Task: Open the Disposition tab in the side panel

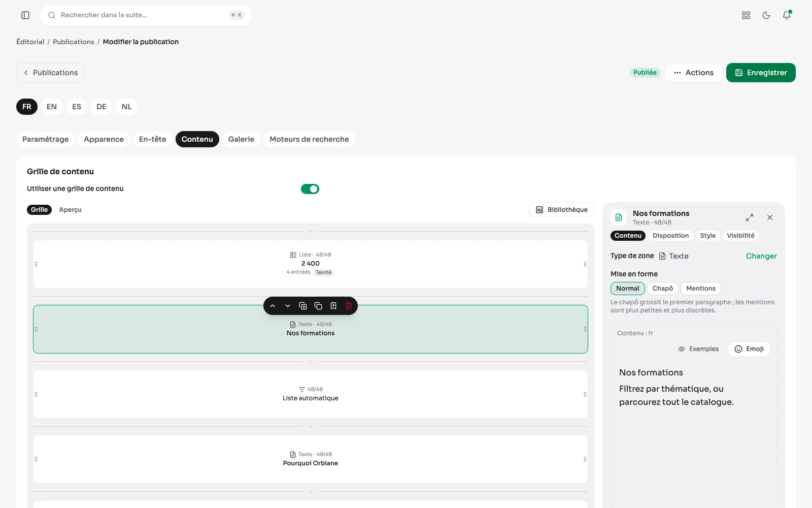Action: [x=671, y=236]
